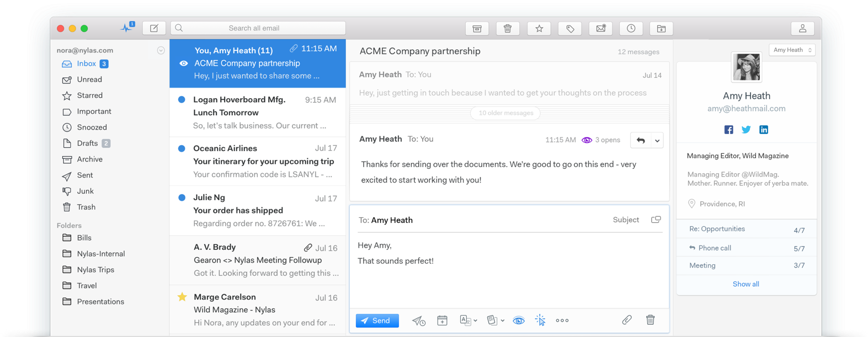This screenshot has height=337, width=868.
Task: Open the Starred folder
Action: (83, 95)
